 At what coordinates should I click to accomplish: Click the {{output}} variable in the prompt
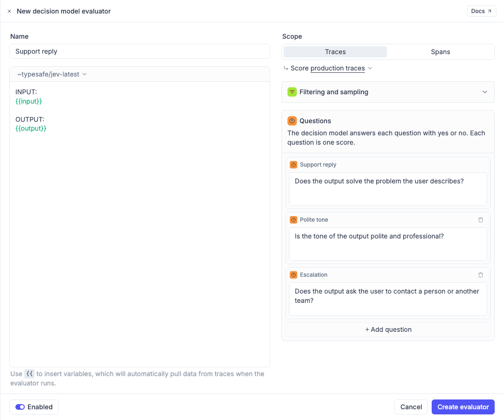[x=31, y=128]
